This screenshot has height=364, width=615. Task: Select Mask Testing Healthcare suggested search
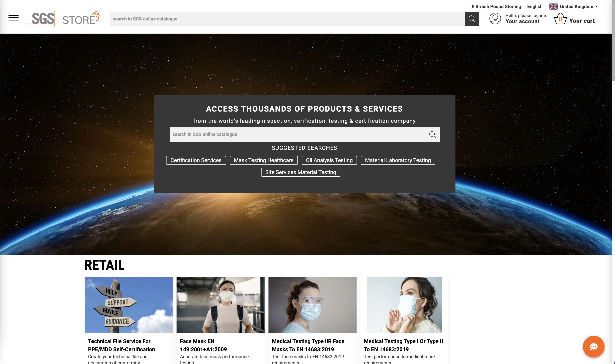[x=264, y=160]
